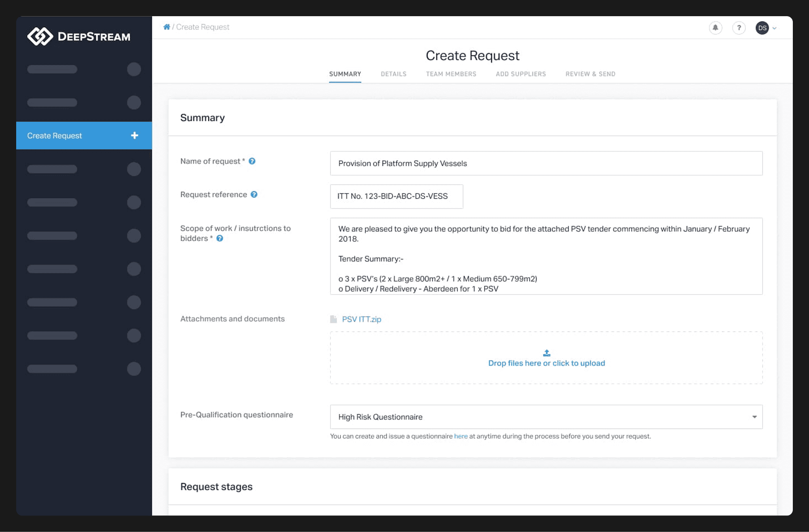Click the Request reference field
This screenshot has width=809, height=532.
coord(396,197)
